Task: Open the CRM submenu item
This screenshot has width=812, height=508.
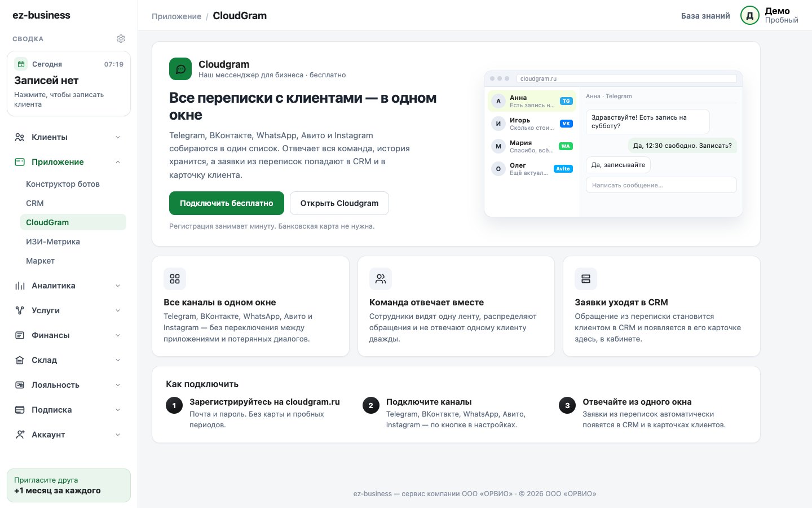Action: click(x=73, y=203)
